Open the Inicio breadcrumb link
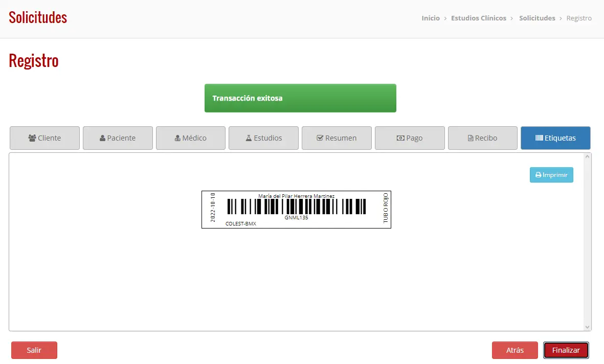This screenshot has width=604, height=364. 431,18
